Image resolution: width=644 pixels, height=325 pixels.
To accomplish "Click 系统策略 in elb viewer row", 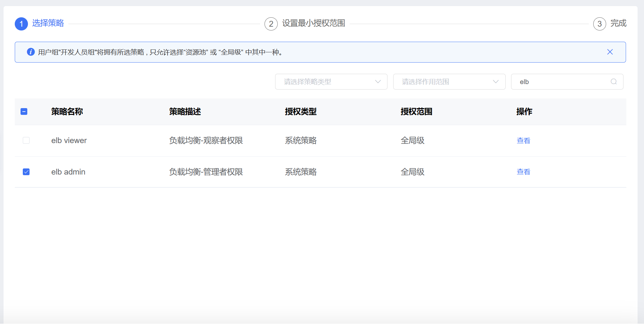I will [x=301, y=141].
